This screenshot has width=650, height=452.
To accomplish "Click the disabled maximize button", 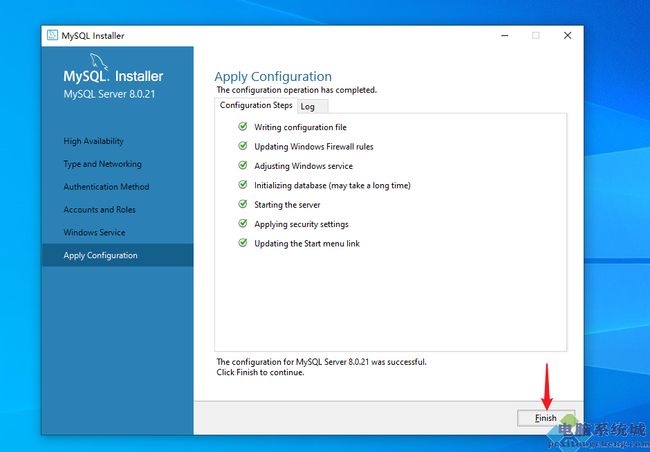I will (x=536, y=36).
